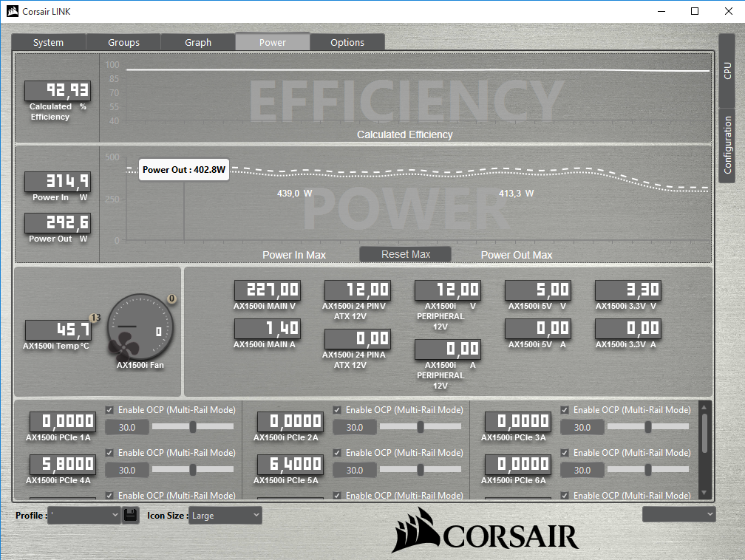Viewport: 745px width, 560px height.
Task: Click the PCIe 4A 5,8000 readout
Action: click(x=63, y=464)
